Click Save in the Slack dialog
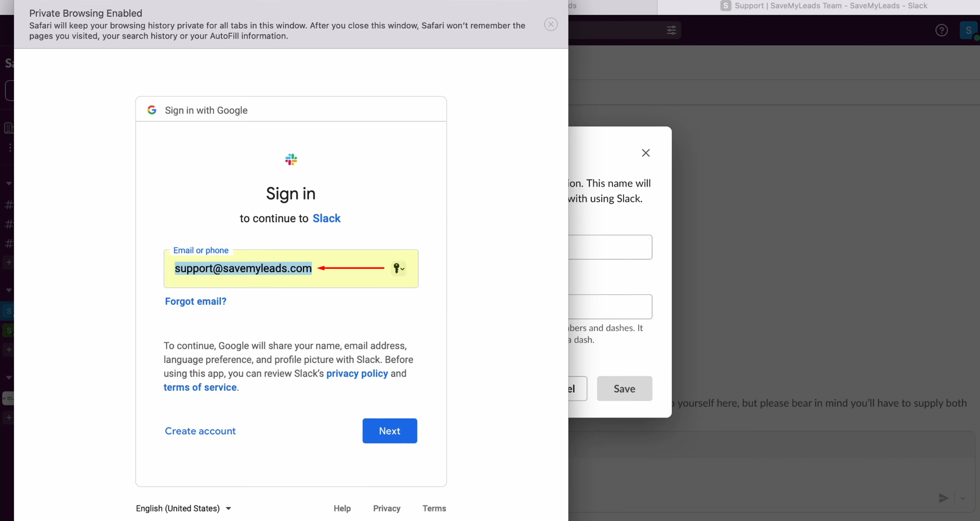 625,389
